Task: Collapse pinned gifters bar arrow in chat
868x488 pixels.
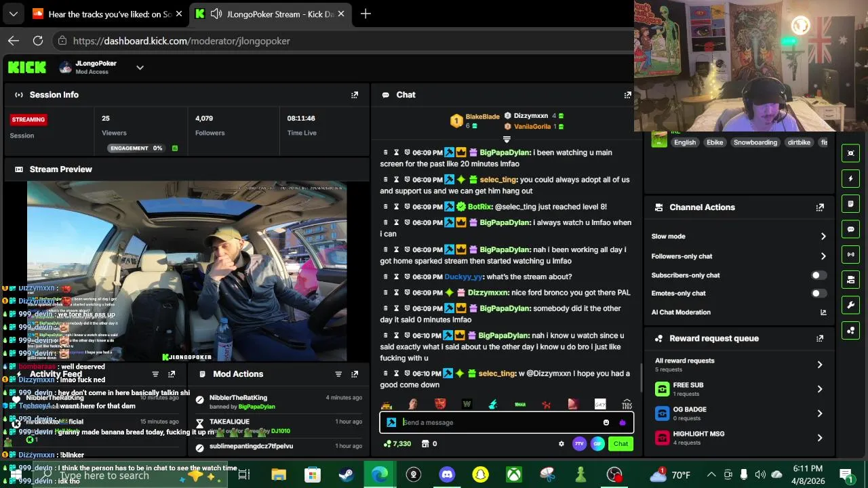Action: tap(506, 139)
